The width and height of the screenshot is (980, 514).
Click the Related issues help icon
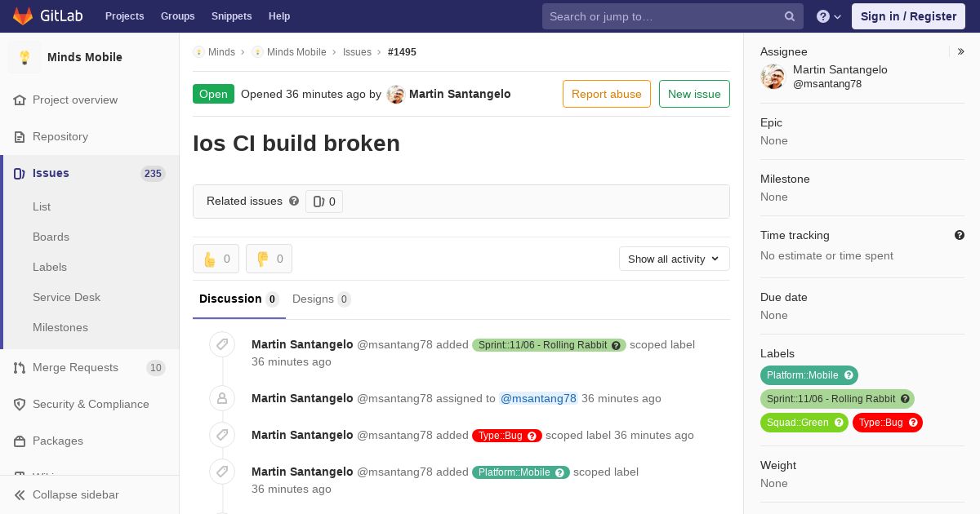point(294,201)
